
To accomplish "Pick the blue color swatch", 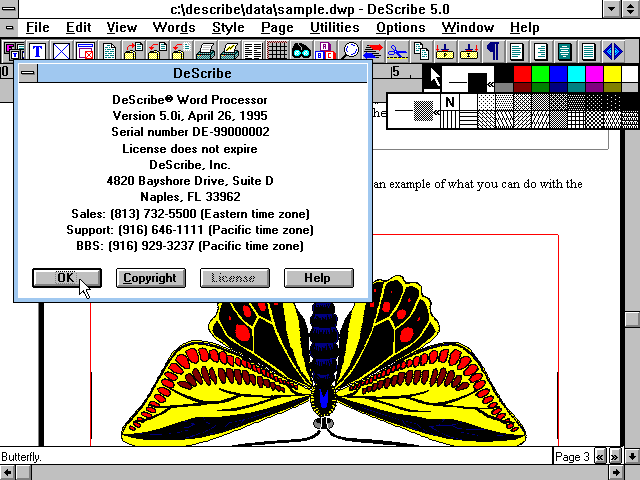I will pyautogui.click(x=558, y=74).
